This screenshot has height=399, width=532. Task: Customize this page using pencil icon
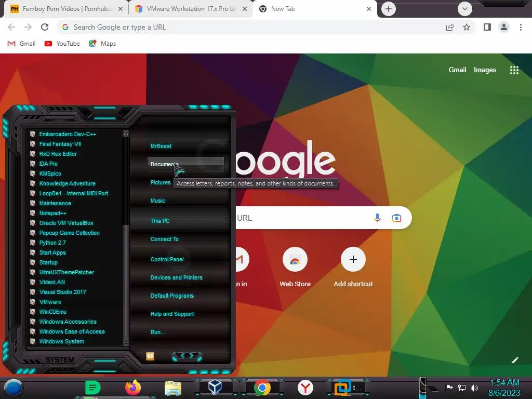point(515,360)
